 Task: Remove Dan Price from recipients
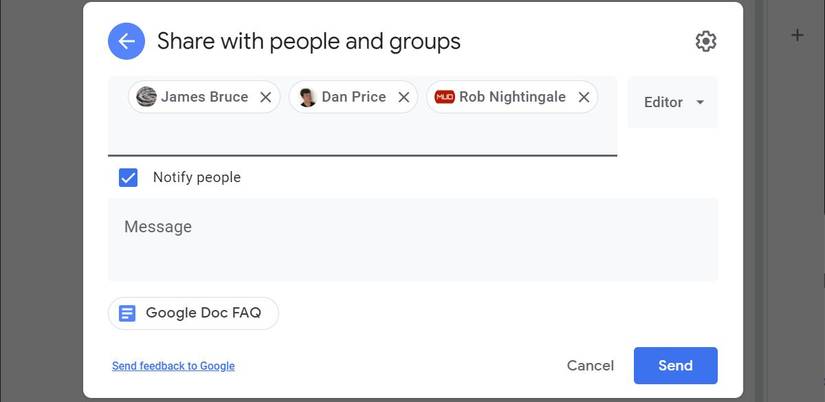[x=404, y=97]
